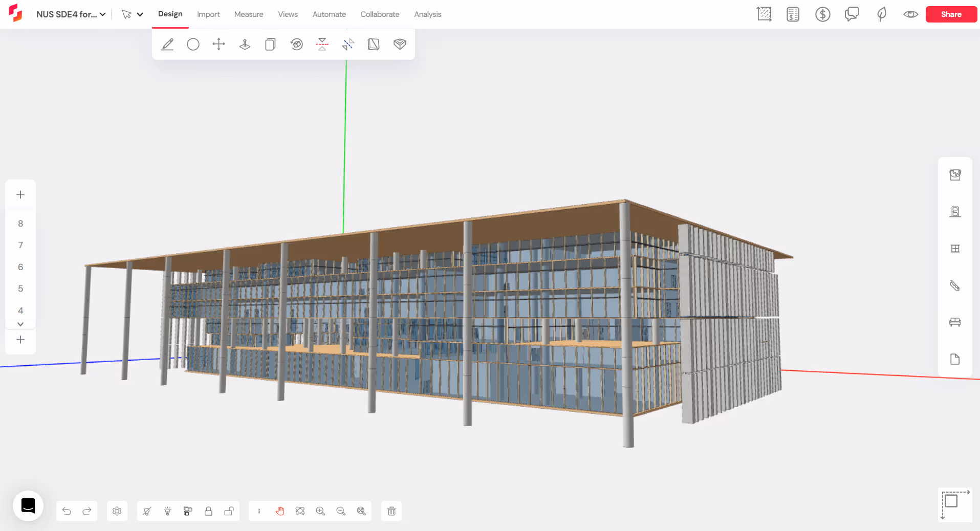This screenshot has height=531, width=980.
Task: Open the Automate tab
Action: point(329,14)
